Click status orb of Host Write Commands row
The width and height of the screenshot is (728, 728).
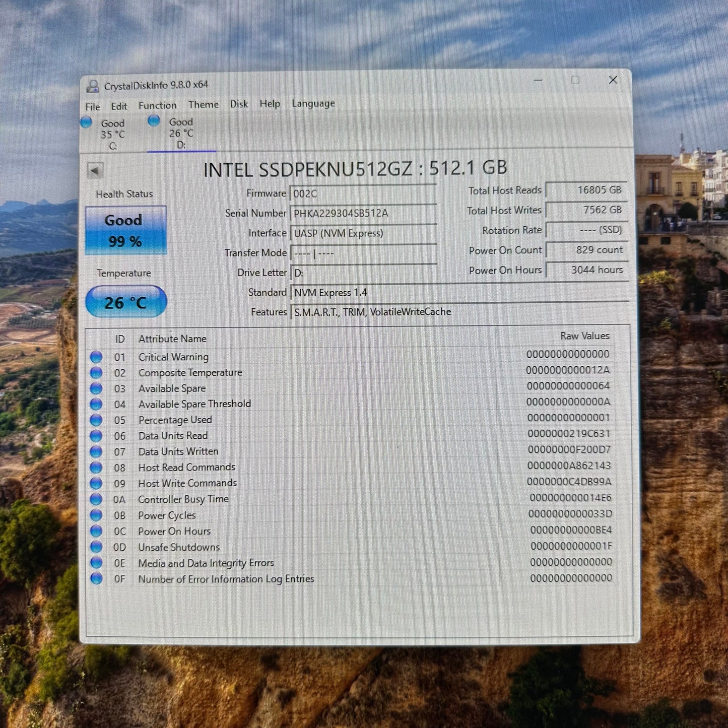coord(96,484)
